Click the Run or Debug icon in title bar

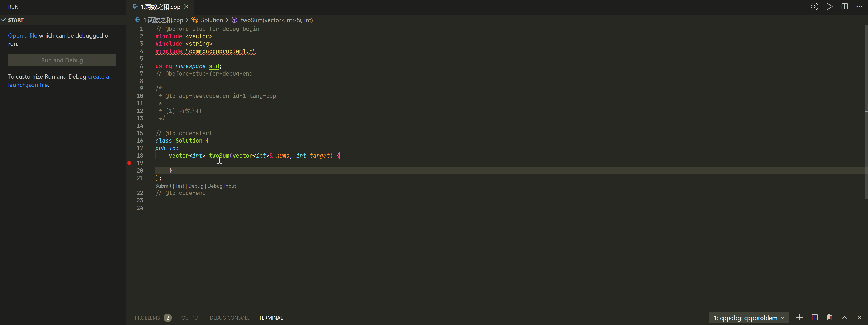815,6
